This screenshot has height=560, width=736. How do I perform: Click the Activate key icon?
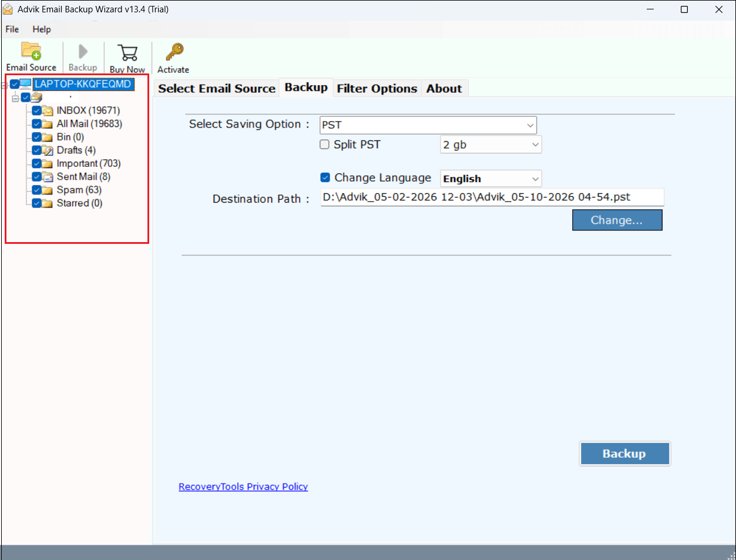coord(174,52)
